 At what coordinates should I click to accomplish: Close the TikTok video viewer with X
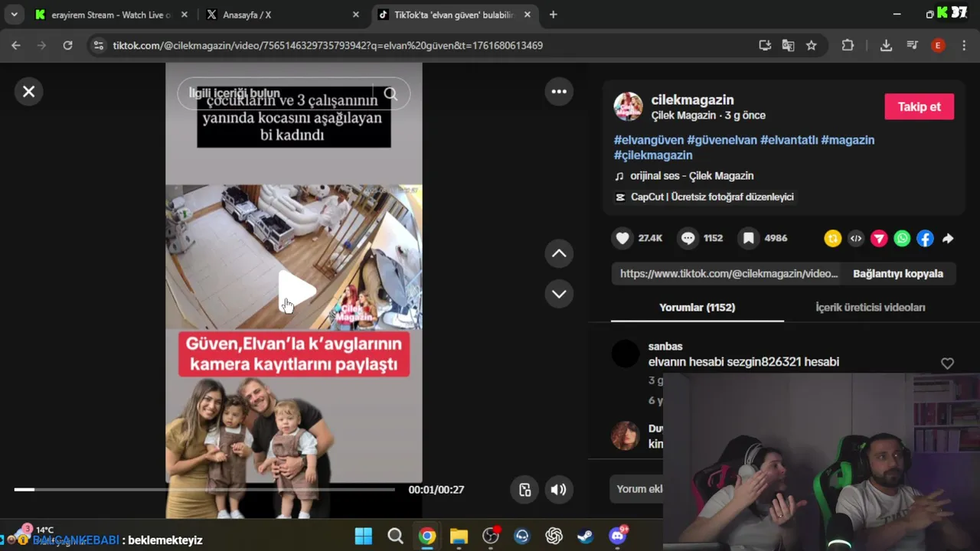(x=28, y=92)
